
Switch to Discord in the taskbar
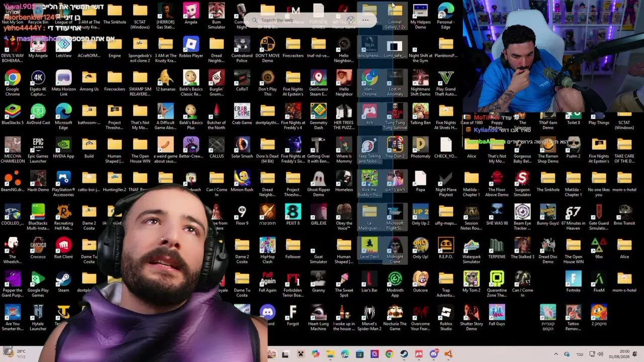coord(434,354)
